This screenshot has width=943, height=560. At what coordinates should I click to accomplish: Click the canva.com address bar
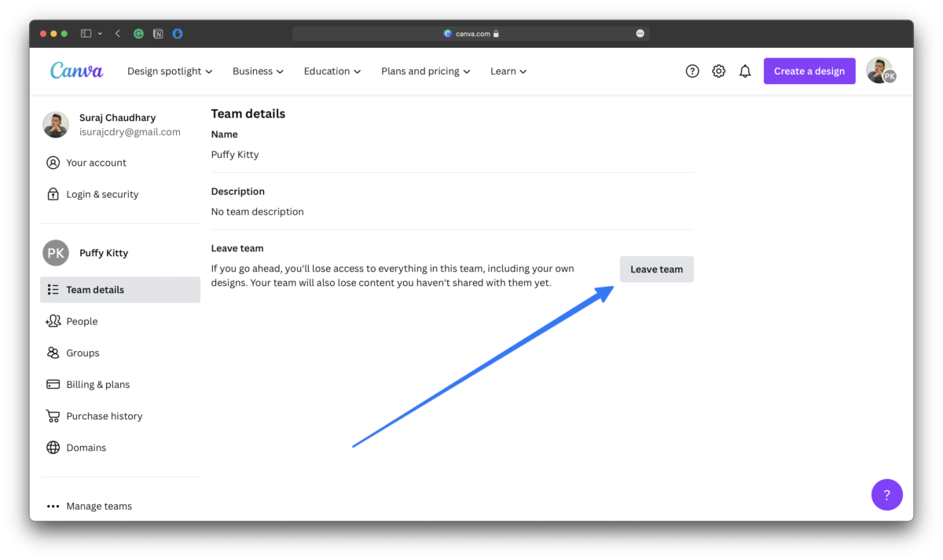point(471,34)
